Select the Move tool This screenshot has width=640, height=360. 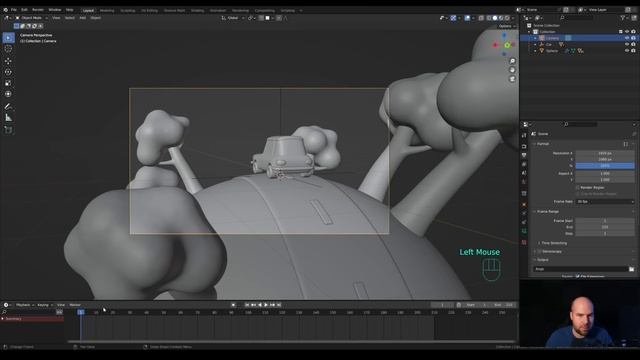pos(8,61)
